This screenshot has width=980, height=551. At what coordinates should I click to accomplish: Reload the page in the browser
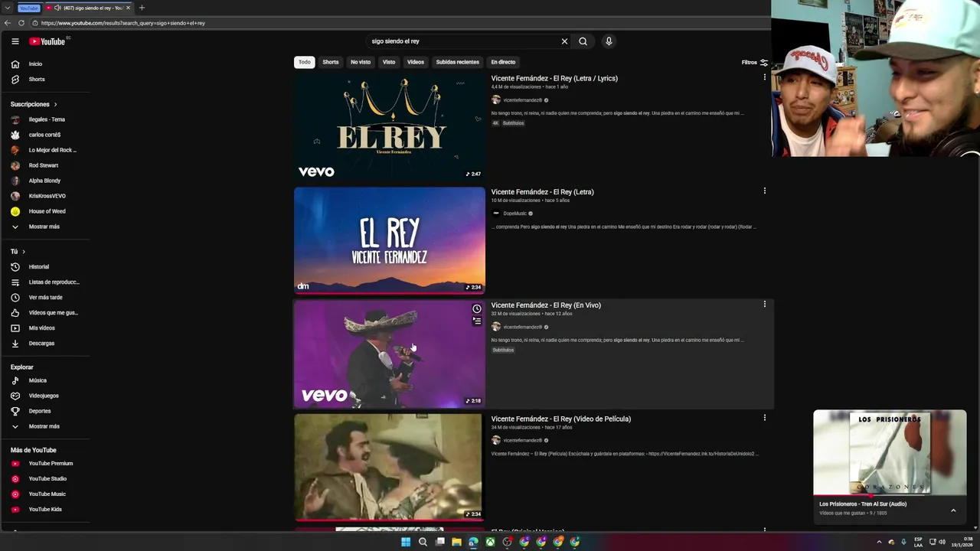tap(21, 23)
